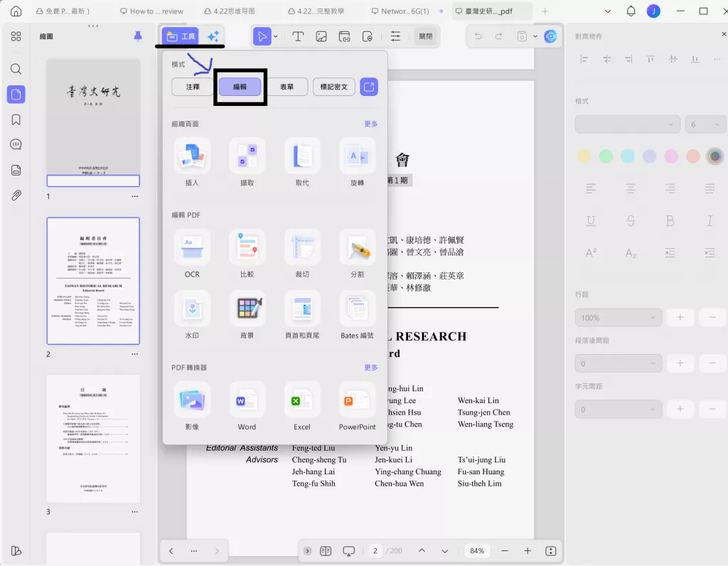Open the attachments paperclip panel
Screen dimensions: 728x566
coord(16,195)
